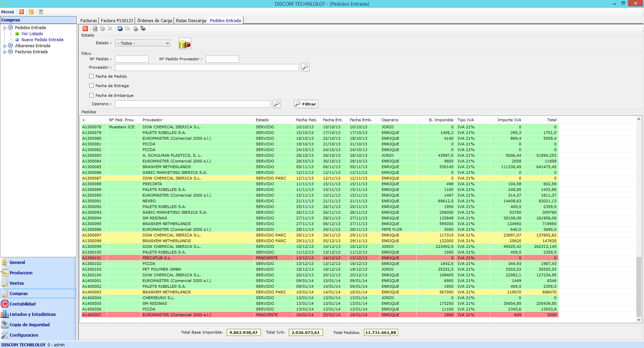The image size is (644, 348).
Task: Click the magnifier icon beside Proveedor field
Action: click(305, 67)
